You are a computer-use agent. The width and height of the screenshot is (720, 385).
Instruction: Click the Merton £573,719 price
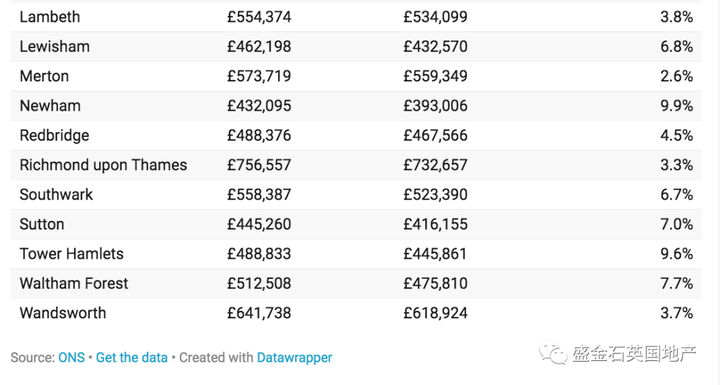point(259,76)
